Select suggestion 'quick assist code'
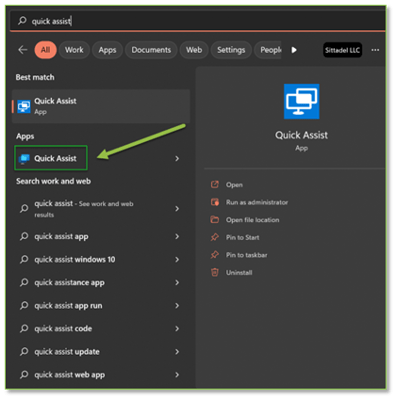The width and height of the screenshot is (396, 399). click(x=63, y=328)
